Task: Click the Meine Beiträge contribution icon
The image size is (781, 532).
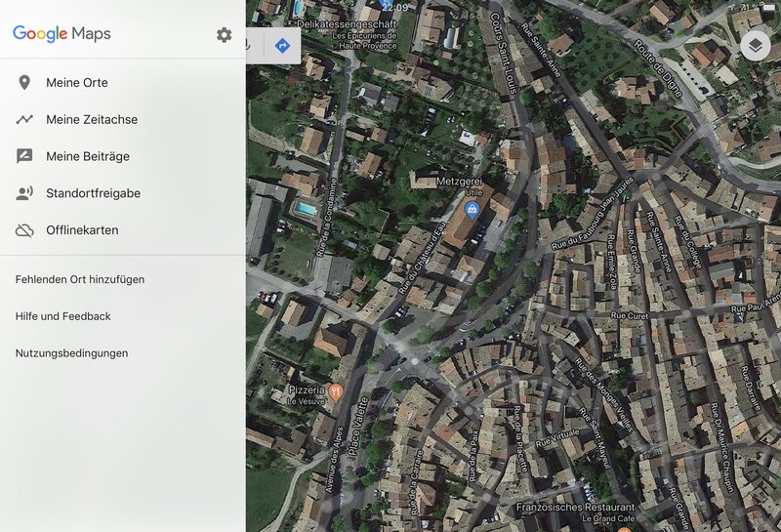Action: click(24, 156)
